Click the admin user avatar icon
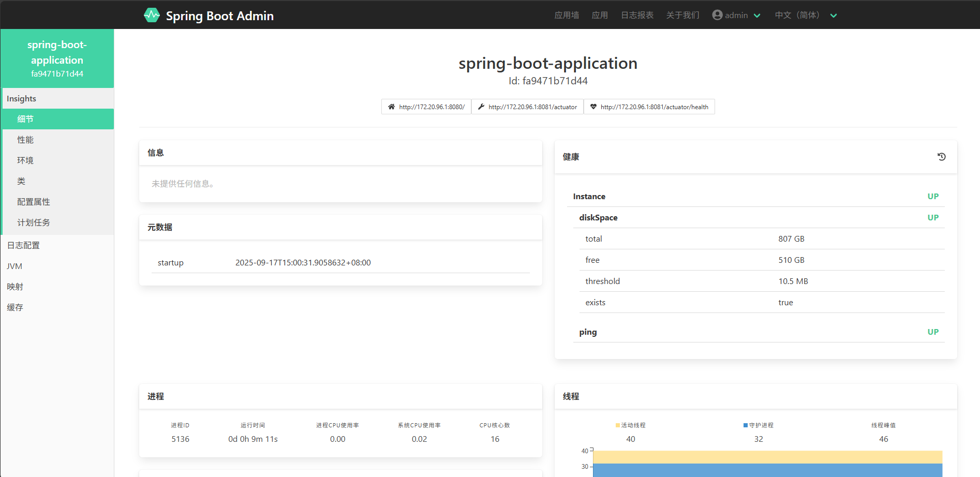This screenshot has width=980, height=477. pos(717,15)
